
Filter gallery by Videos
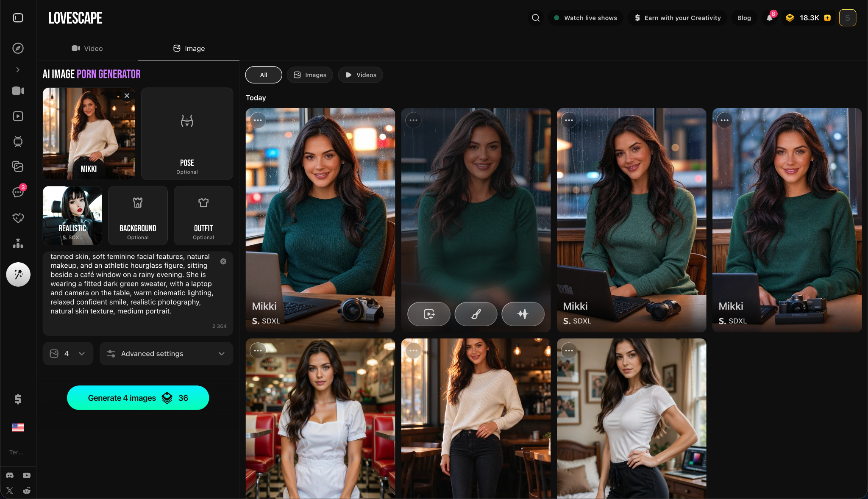(x=361, y=75)
